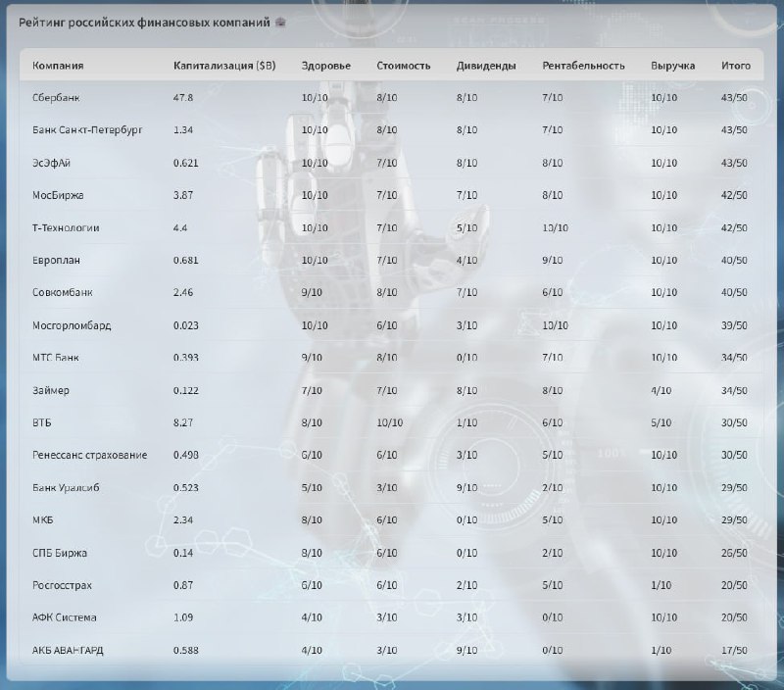Click СПБ Биржа total 26/50

coord(734,553)
